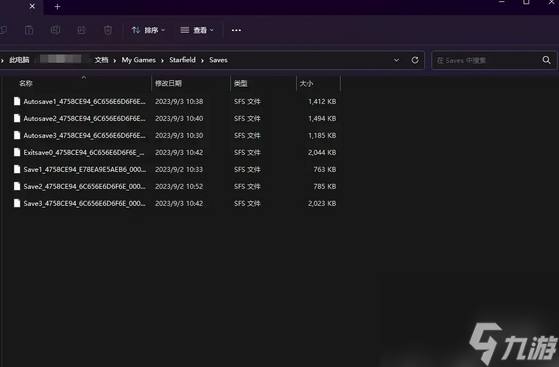
Task: Expand chevron after My Games breadcrumb
Action: coord(162,61)
